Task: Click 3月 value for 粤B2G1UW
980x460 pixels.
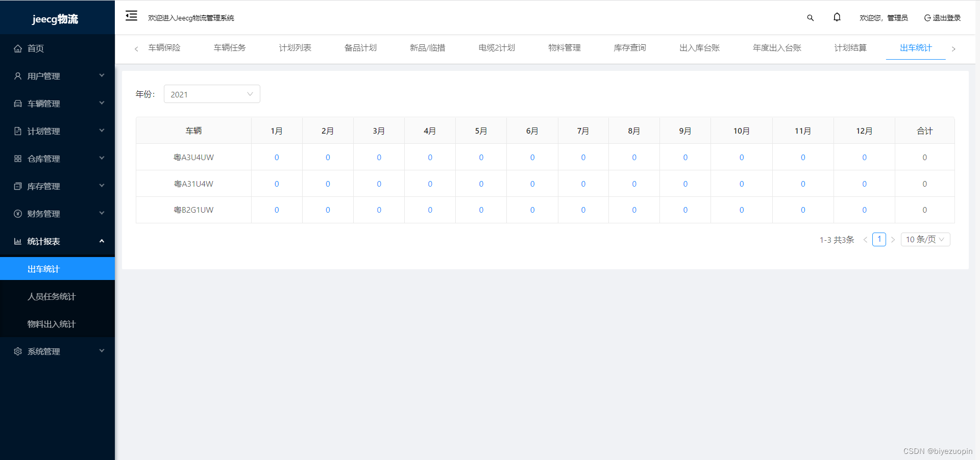Action: (x=379, y=210)
